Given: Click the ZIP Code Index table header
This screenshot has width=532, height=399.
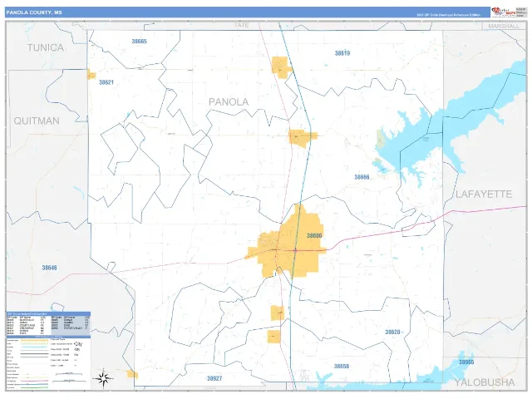Looking at the screenshot, I should pos(48,314).
